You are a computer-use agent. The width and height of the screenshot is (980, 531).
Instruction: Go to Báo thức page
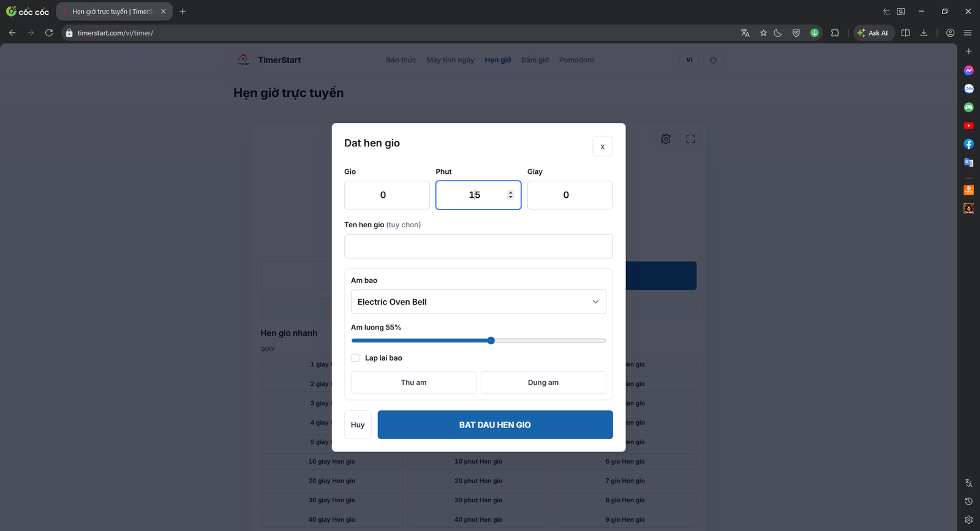pos(401,60)
